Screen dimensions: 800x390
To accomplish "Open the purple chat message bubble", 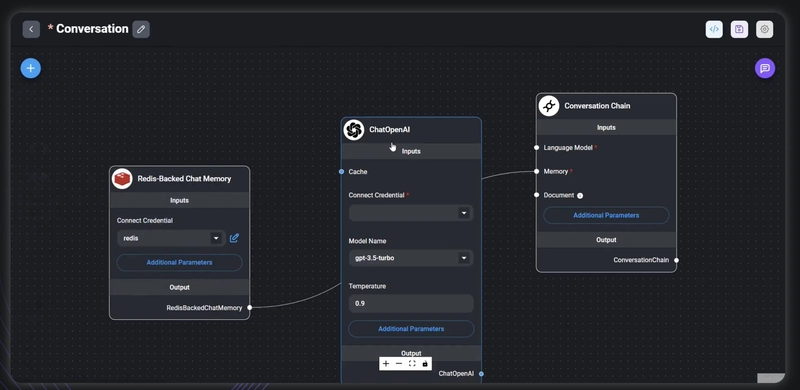I will click(764, 68).
